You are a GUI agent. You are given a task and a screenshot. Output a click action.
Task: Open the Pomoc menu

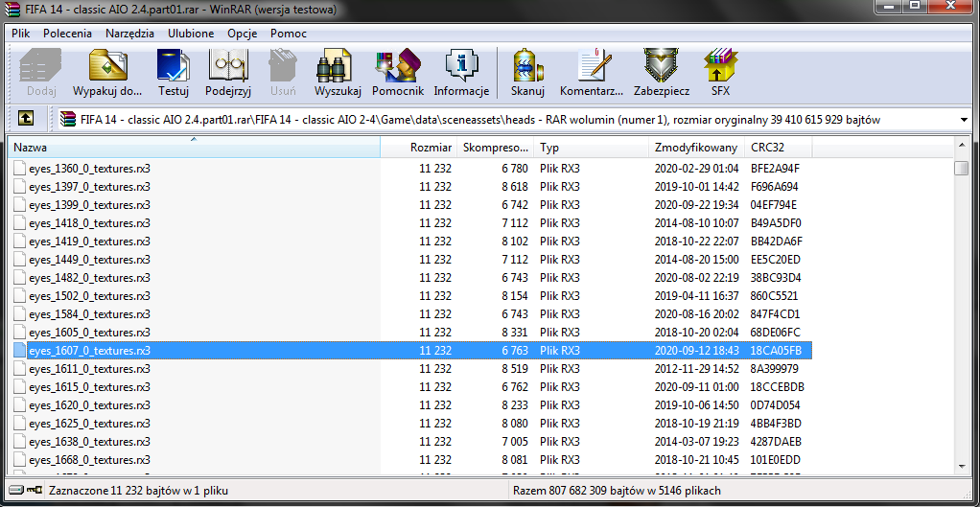pos(289,34)
